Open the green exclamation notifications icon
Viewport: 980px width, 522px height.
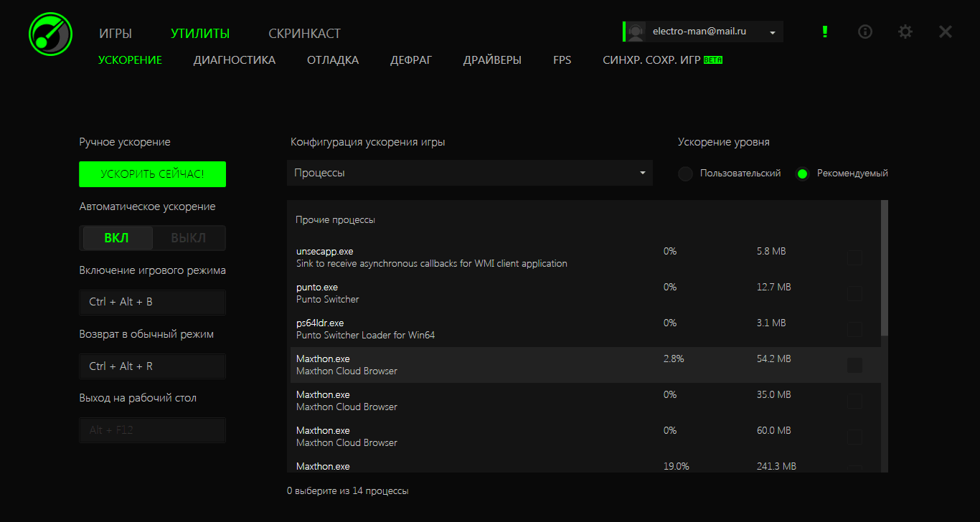pos(825,32)
